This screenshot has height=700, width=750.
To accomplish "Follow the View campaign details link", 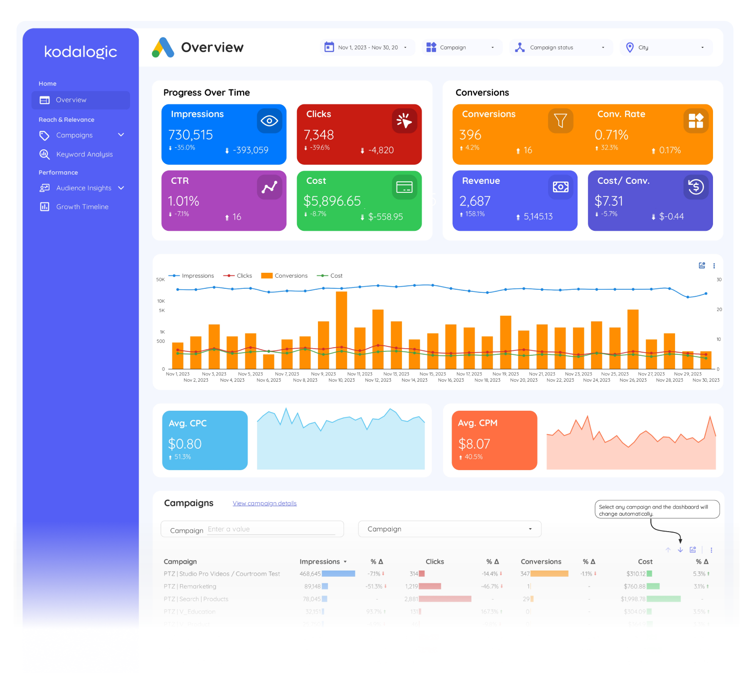I will (x=264, y=503).
